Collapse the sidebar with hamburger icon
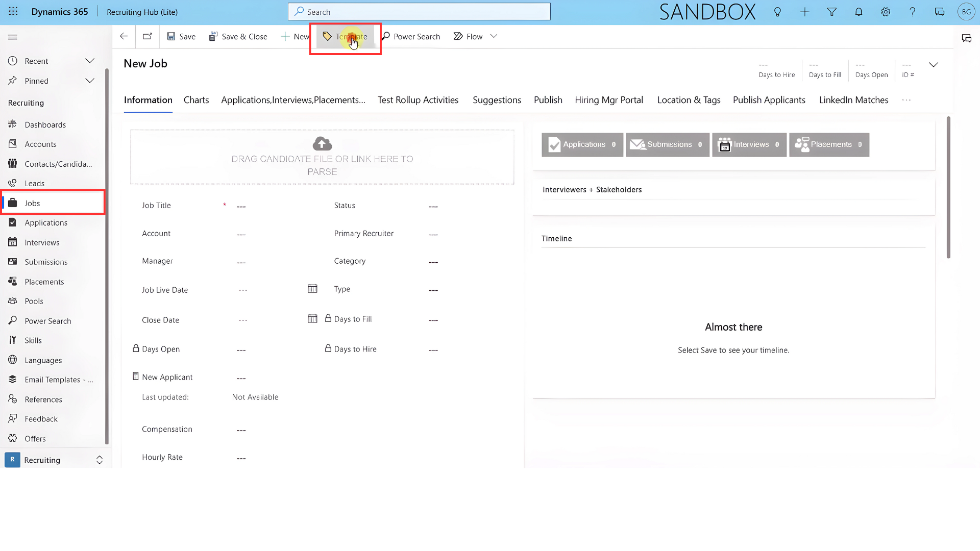Viewport: 980px width, 551px height. click(x=13, y=37)
